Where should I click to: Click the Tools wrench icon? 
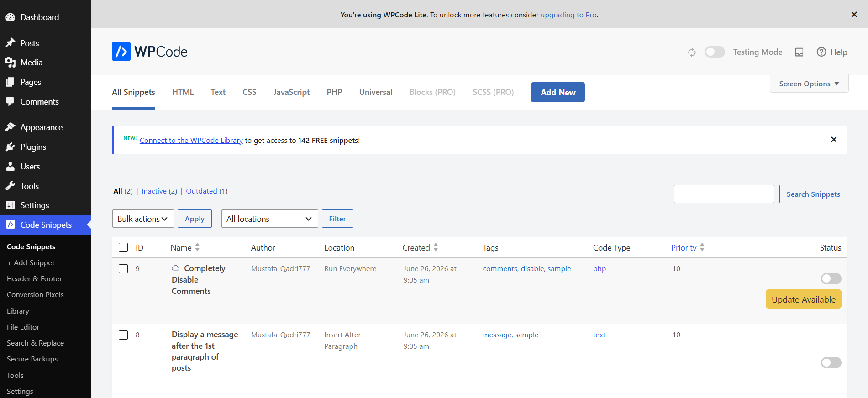(x=11, y=186)
